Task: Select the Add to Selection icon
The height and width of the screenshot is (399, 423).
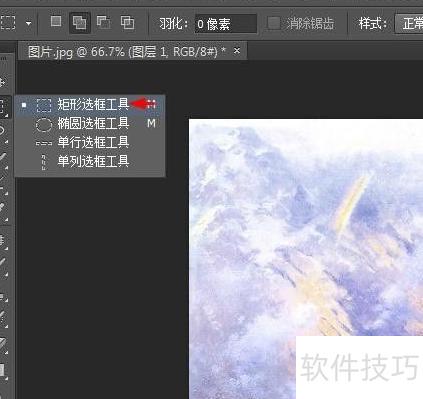Action: tap(80, 23)
